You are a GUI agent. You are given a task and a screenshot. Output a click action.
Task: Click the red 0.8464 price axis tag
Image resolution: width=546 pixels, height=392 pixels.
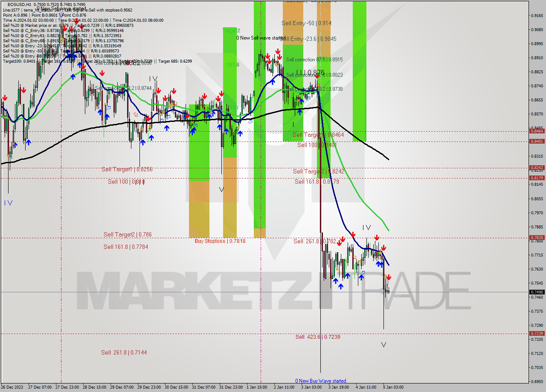[537, 131]
